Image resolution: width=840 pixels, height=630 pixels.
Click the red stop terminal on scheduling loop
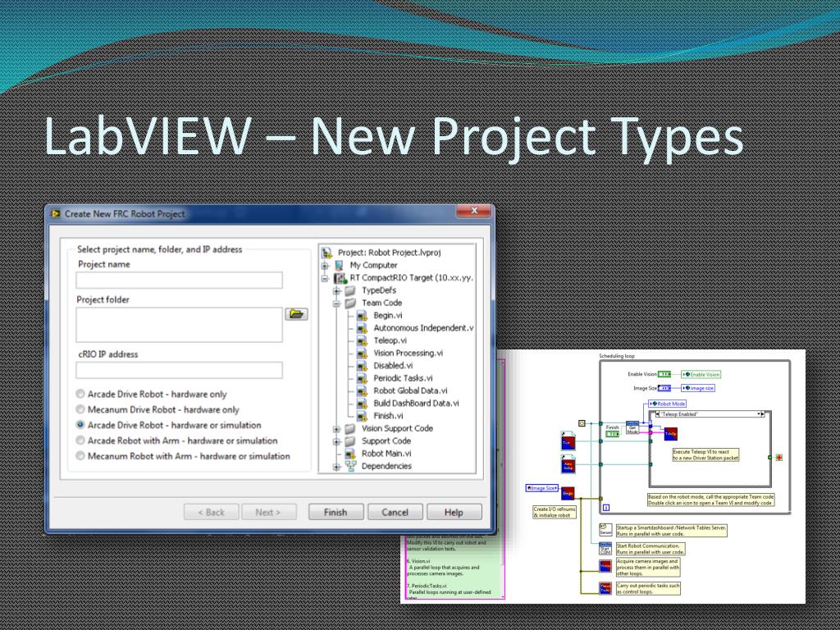[779, 458]
